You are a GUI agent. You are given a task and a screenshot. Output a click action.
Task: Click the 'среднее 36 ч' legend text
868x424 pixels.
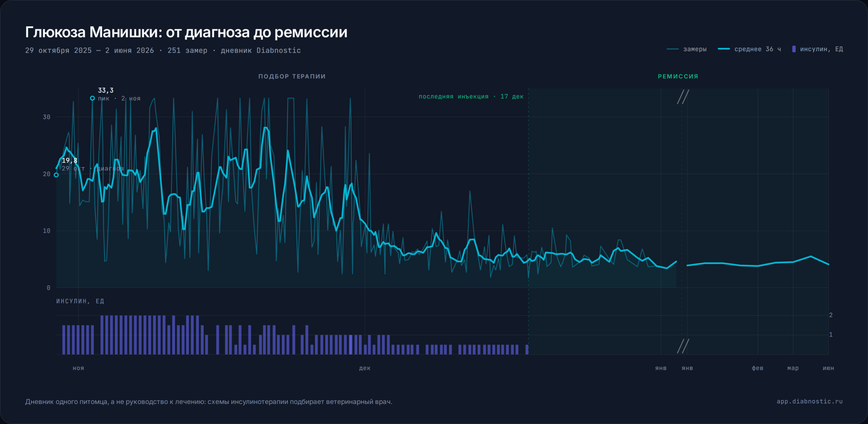pos(757,49)
